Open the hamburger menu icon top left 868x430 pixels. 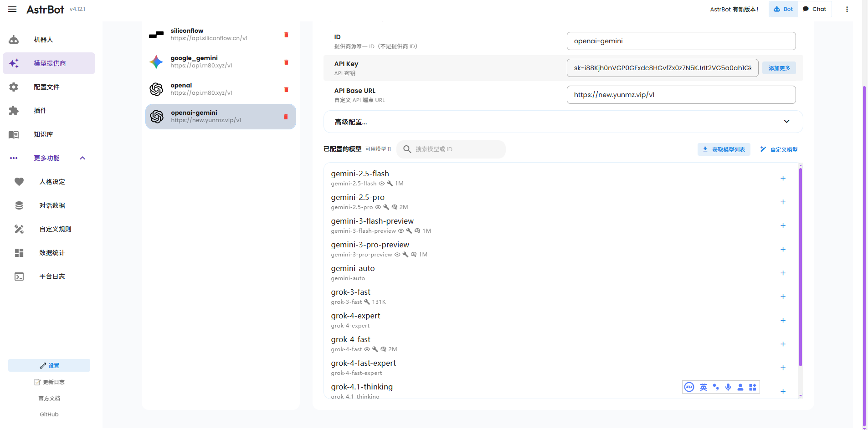click(12, 9)
